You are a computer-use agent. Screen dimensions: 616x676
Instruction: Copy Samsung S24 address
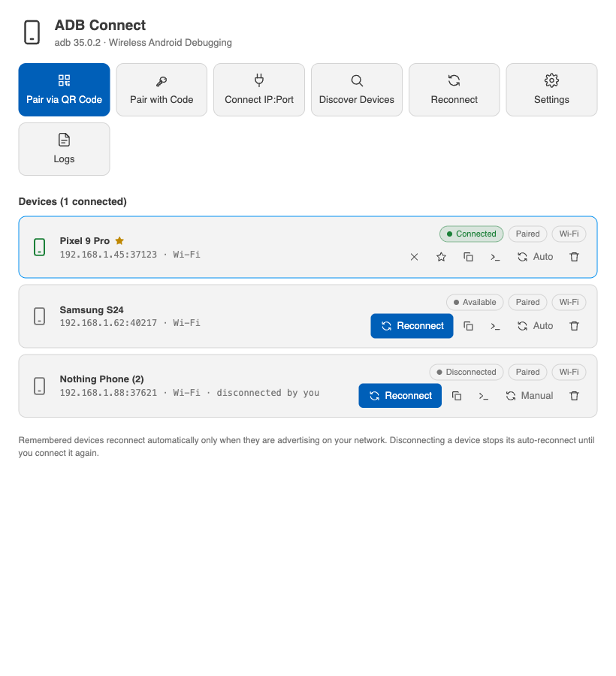(468, 326)
